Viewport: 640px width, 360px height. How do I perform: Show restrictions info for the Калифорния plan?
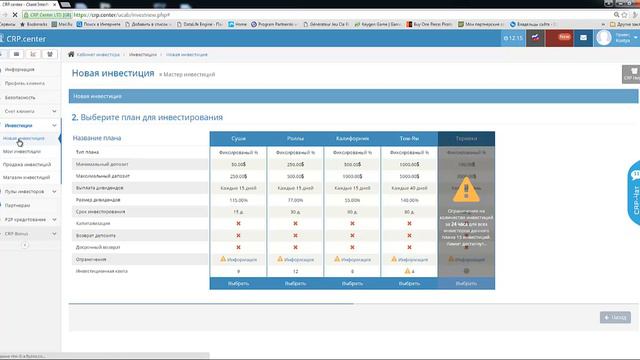[x=353, y=259]
